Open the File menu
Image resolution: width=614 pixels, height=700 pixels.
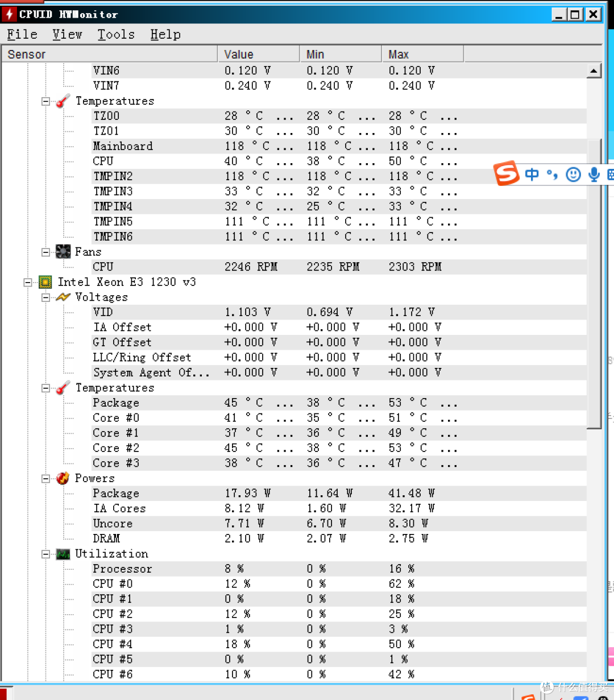[x=22, y=34]
